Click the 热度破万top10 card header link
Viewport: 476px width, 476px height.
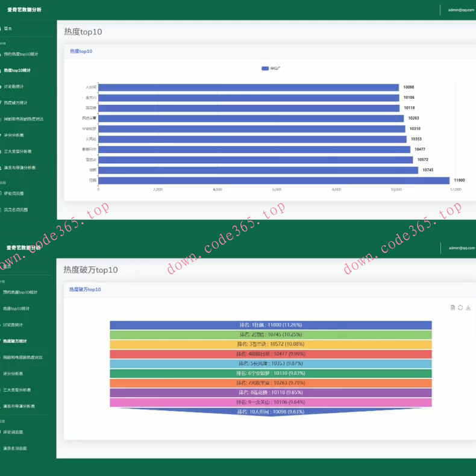click(x=85, y=289)
